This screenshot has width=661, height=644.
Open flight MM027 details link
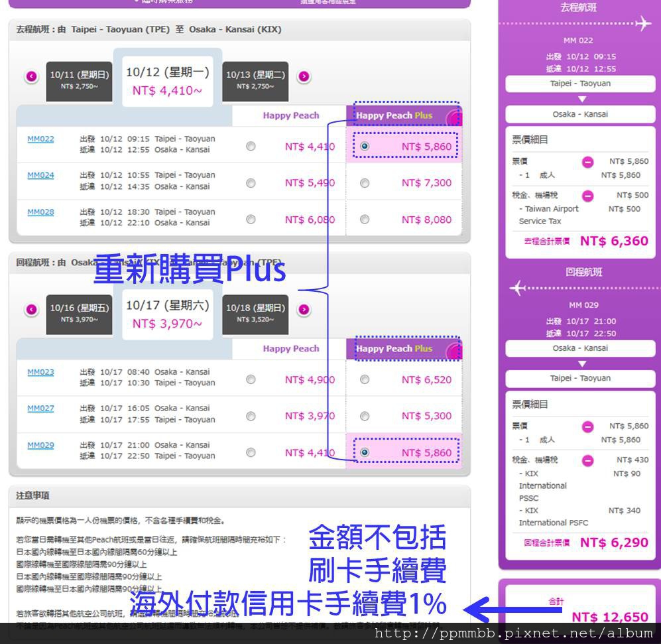[x=40, y=409]
